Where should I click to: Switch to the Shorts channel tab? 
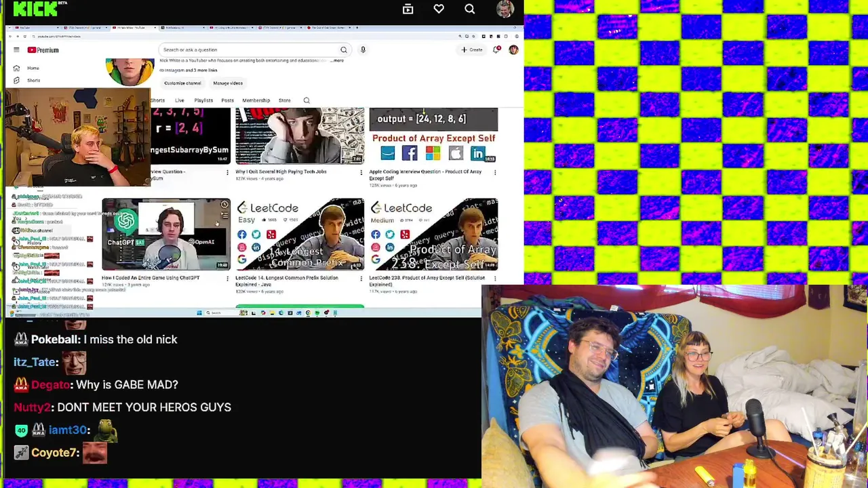pyautogui.click(x=157, y=100)
